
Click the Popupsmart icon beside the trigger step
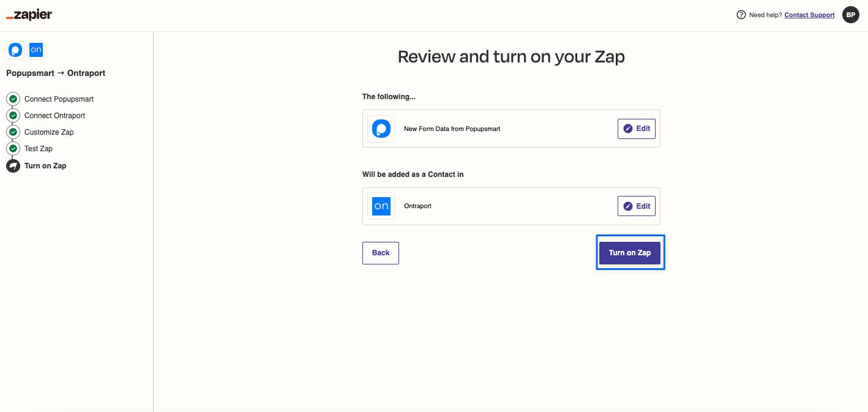click(381, 129)
